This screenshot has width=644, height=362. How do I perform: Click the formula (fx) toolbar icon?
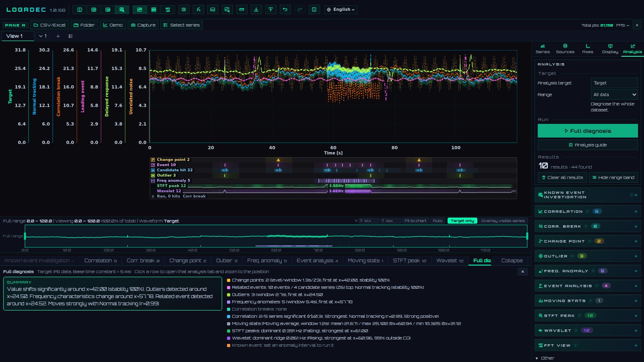click(x=198, y=10)
